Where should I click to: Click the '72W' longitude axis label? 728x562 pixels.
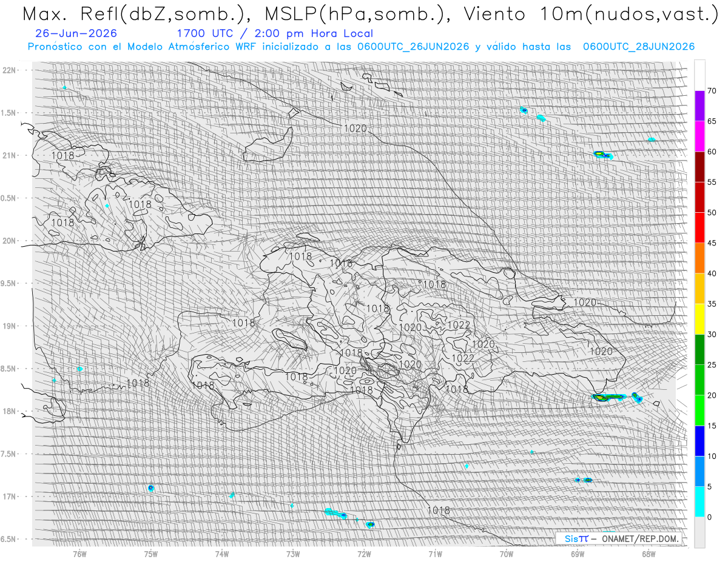pos(364,553)
